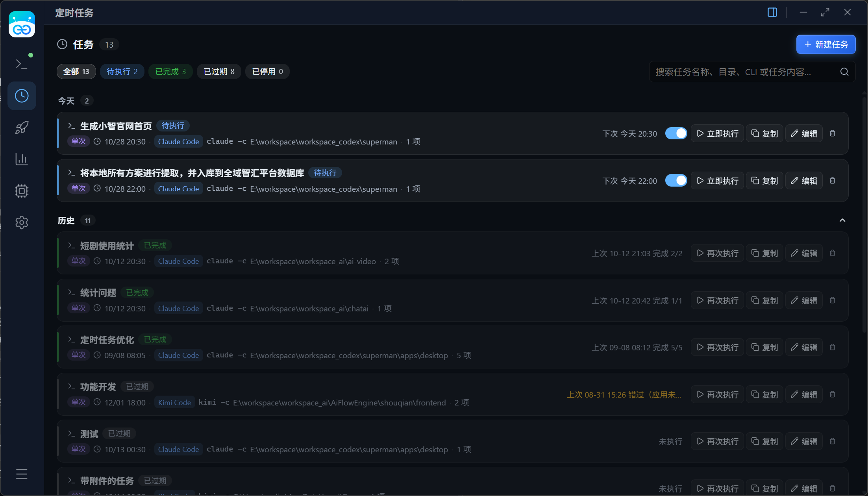The height and width of the screenshot is (496, 868).
Task: Open the terminal icon in sidebar
Action: coord(22,64)
